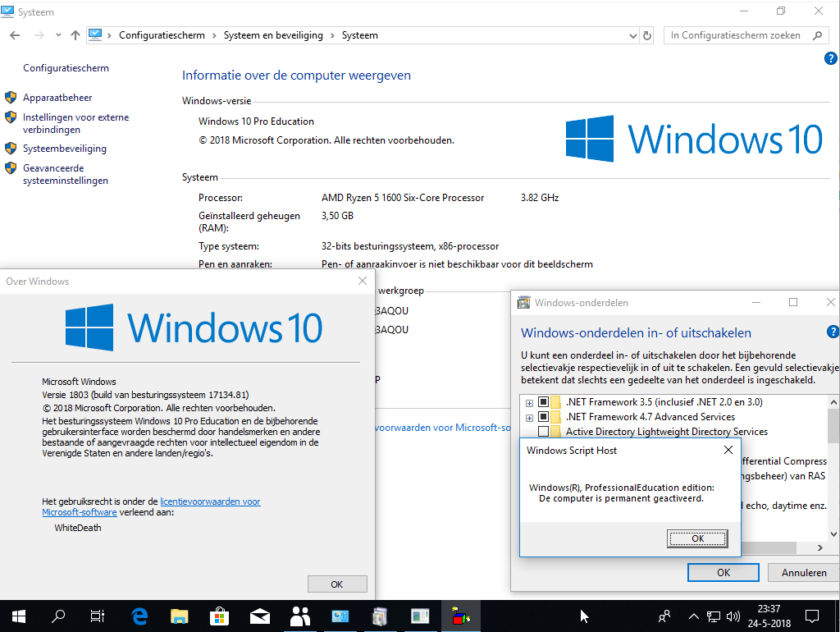This screenshot has width=840, height=632.
Task: Switch to the Windows Script Host taskbar button
Action: (460, 616)
